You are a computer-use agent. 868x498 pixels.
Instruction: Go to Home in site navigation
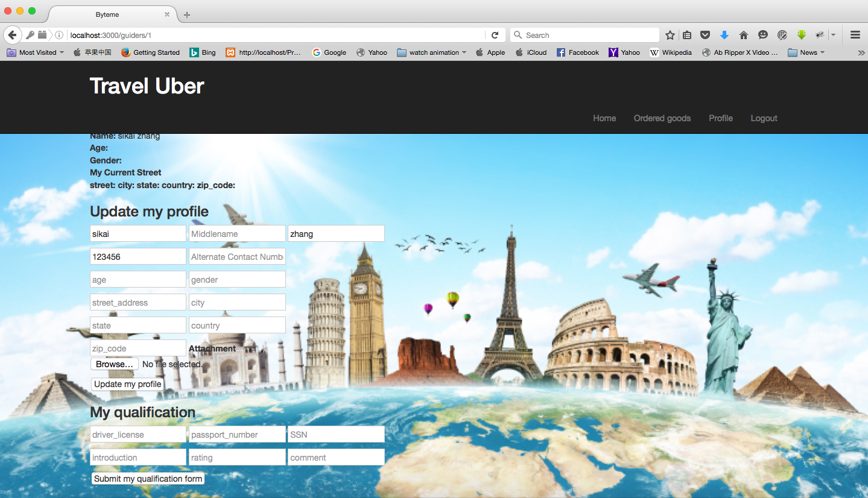point(604,118)
